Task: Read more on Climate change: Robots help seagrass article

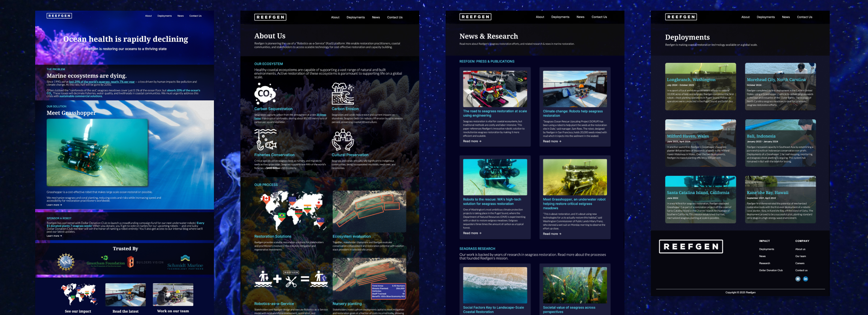Action: [x=552, y=141]
